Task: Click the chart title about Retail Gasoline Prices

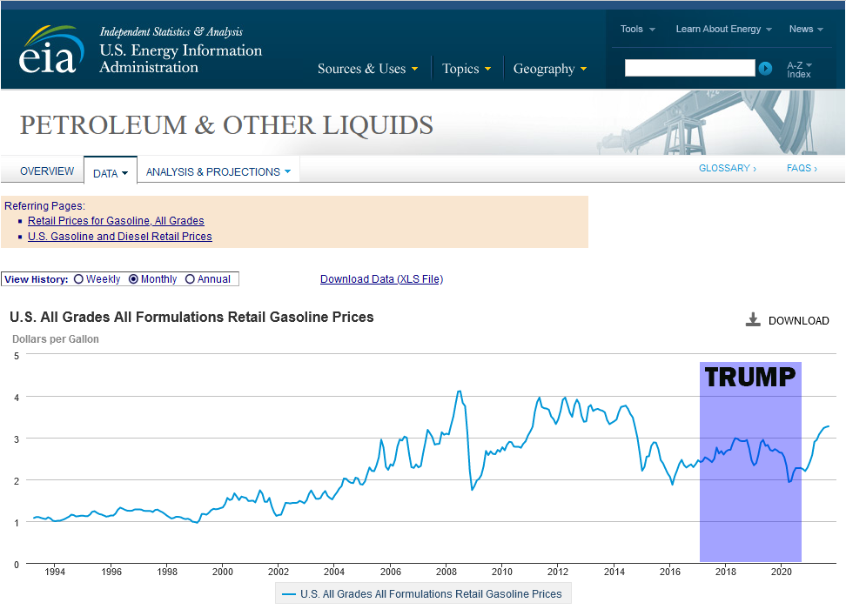Action: [x=191, y=318]
